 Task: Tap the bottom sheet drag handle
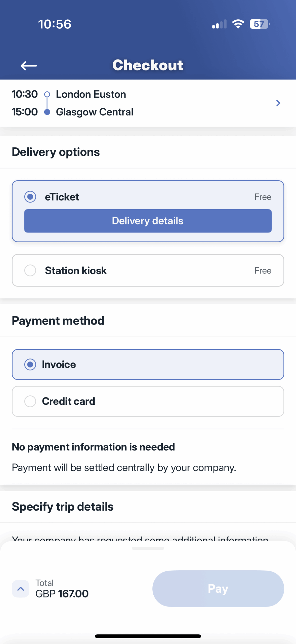click(x=148, y=548)
